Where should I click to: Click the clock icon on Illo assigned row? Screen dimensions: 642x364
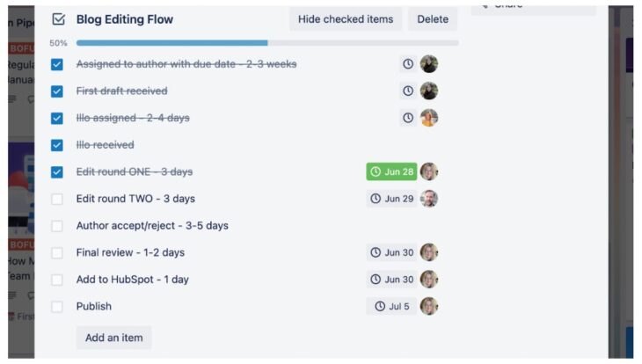[408, 118]
